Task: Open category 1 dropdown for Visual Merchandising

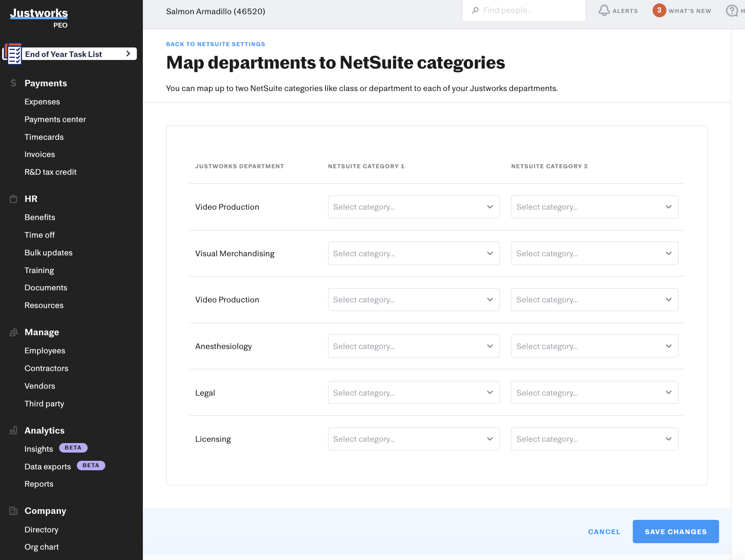Action: [x=414, y=253]
